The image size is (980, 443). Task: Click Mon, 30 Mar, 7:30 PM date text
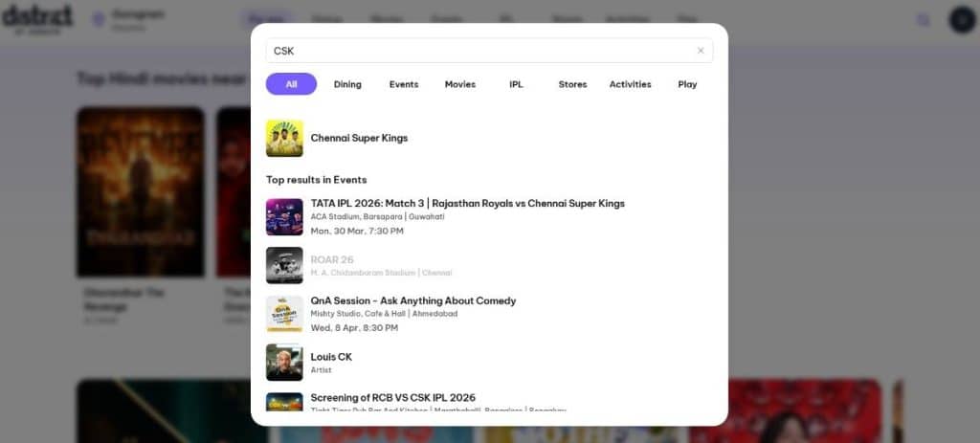coord(357,232)
